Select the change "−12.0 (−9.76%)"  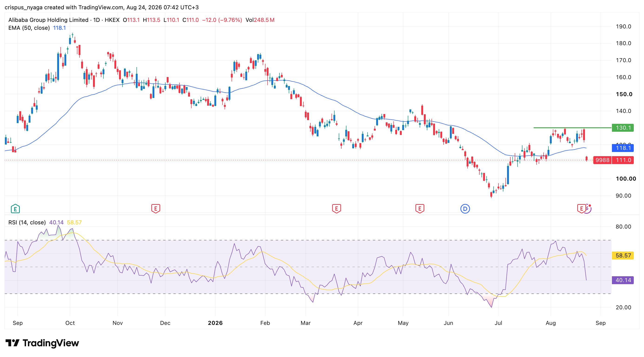[222, 20]
